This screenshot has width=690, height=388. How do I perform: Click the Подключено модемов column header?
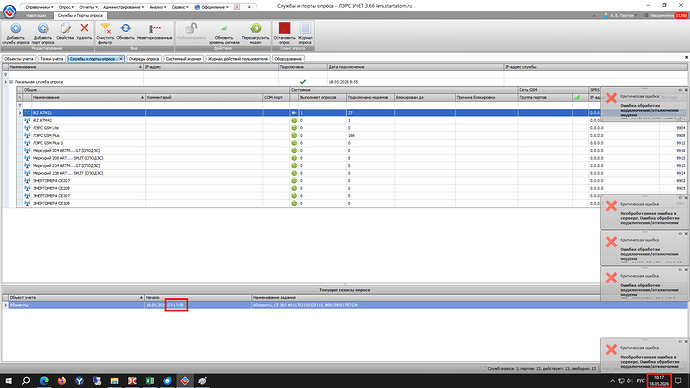tap(370, 97)
